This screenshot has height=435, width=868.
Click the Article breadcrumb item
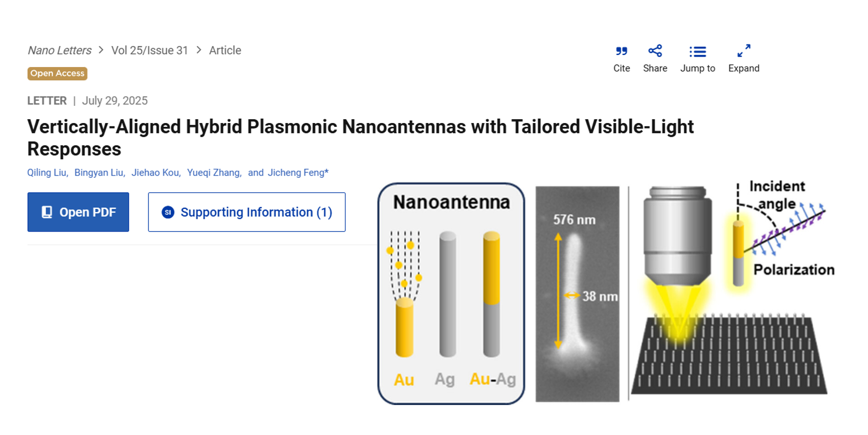click(225, 50)
